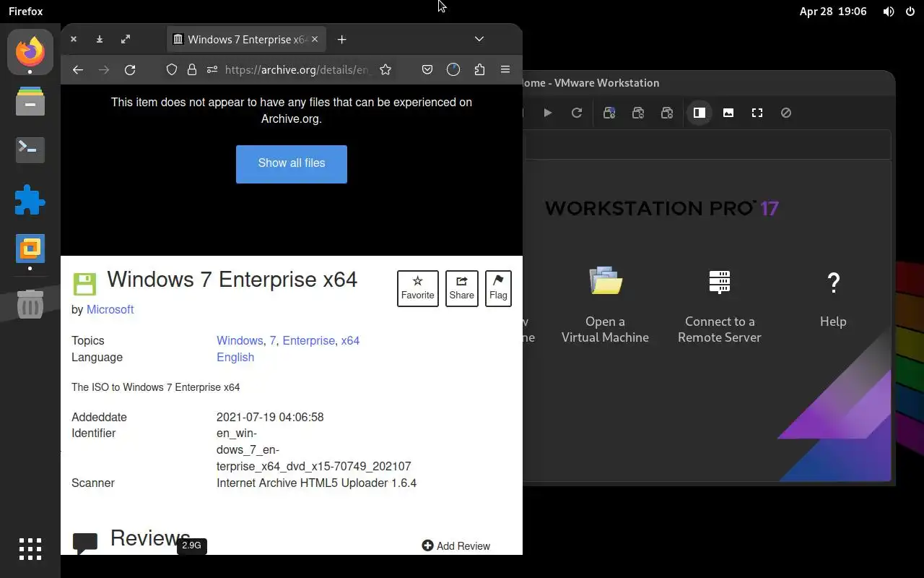Open Firefox app menu in top bar
This screenshot has width=924, height=578.
pyautogui.click(x=26, y=12)
